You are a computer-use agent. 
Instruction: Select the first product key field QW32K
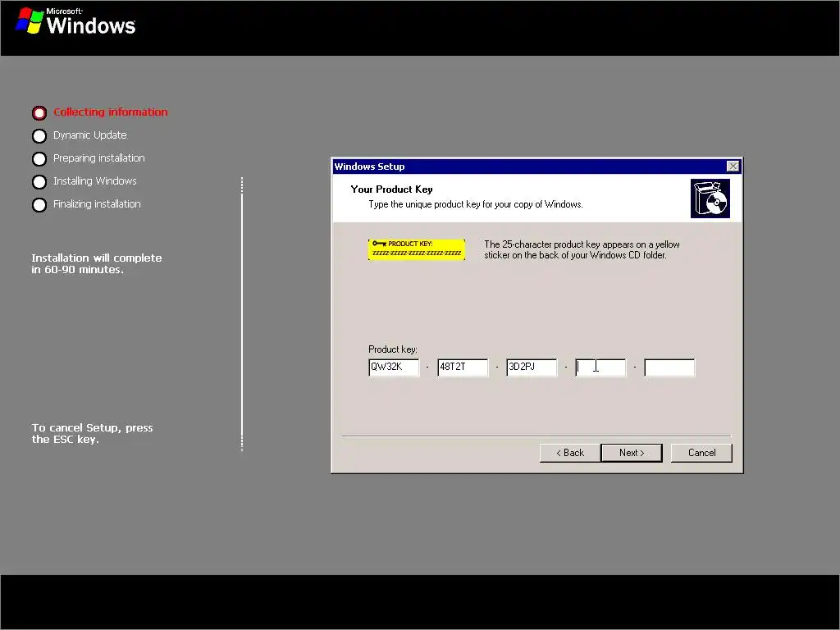pos(394,367)
